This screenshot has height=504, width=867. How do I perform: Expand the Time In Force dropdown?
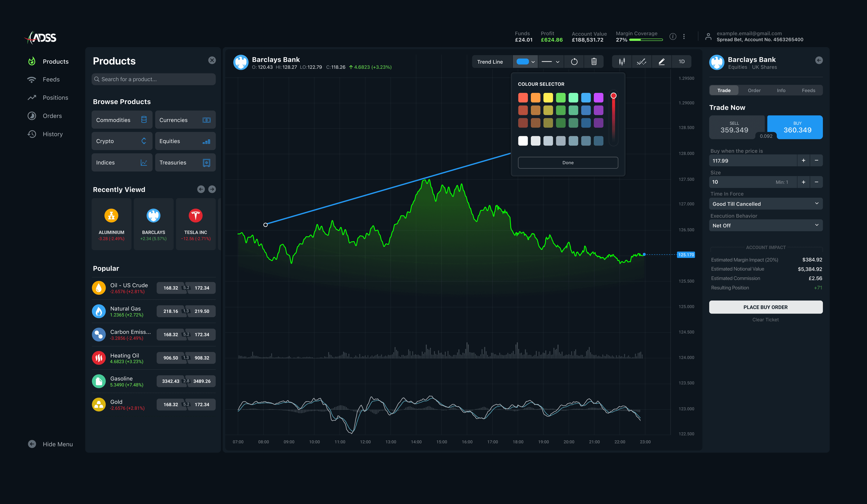click(x=765, y=204)
